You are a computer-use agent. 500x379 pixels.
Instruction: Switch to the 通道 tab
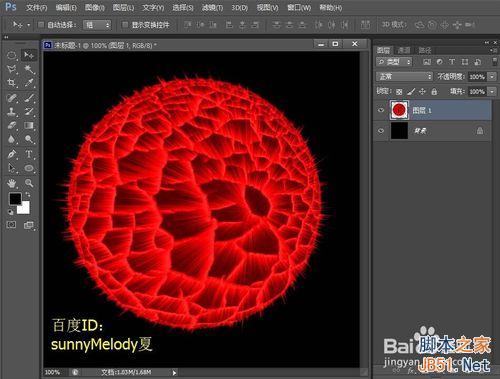click(x=404, y=50)
